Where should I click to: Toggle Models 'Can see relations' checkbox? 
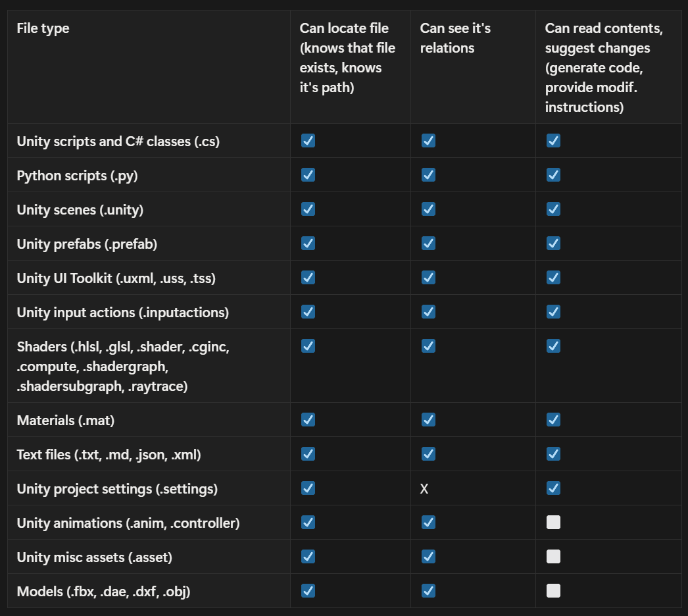tap(428, 590)
